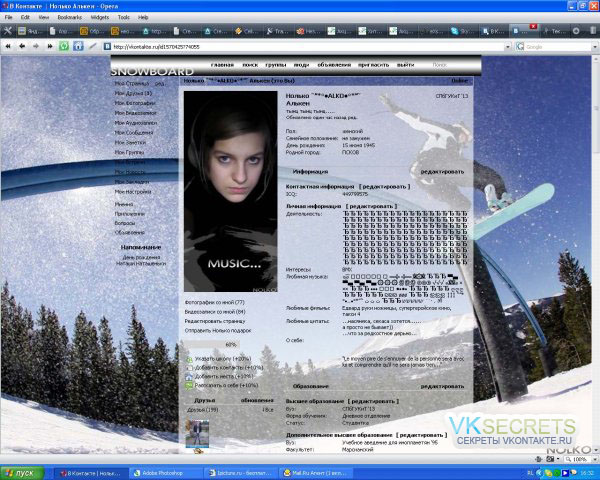This screenshot has width=600, height=480.
Task: Click the 'люди' top navigation link
Action: (301, 65)
